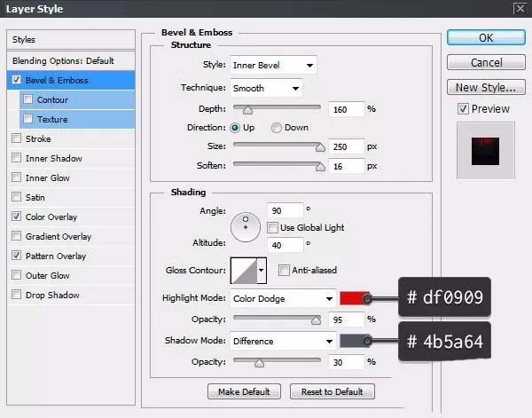Click the Soften slider handle
This screenshot has width=532, height=418.
(320, 166)
